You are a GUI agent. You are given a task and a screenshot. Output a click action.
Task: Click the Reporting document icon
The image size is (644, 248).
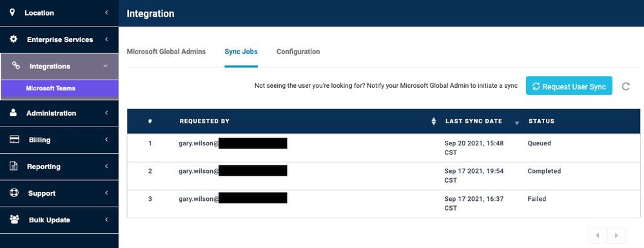pyautogui.click(x=14, y=166)
